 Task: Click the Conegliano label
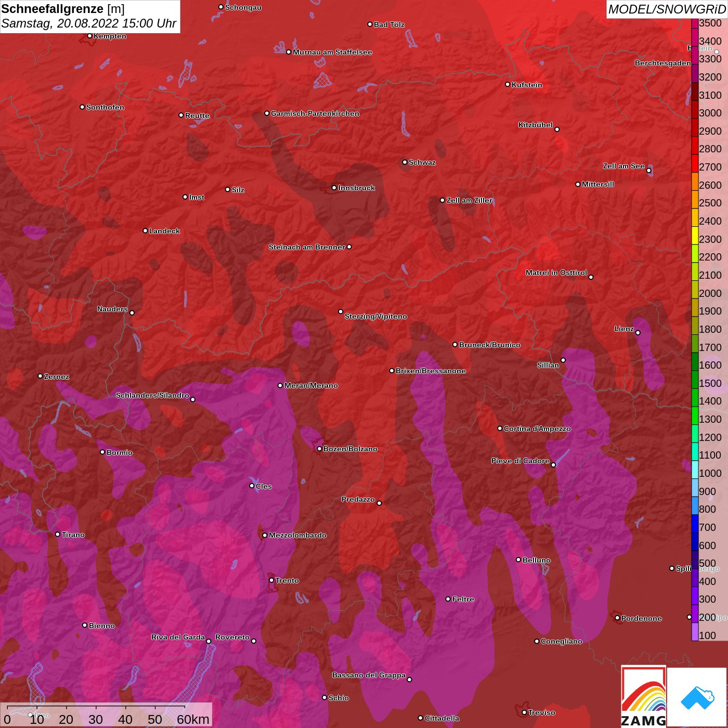[x=562, y=641]
